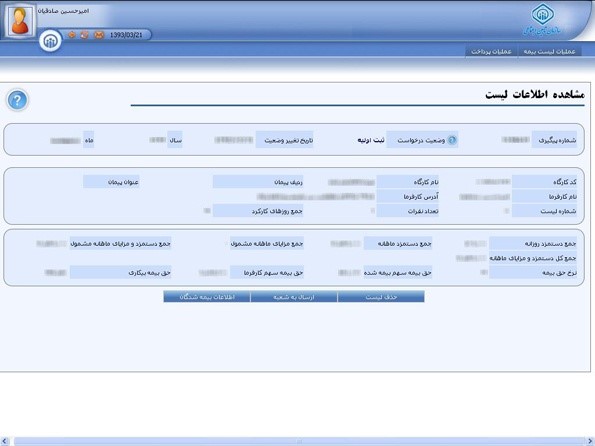Image resolution: width=595 pixels, height=446 pixels.
Task: Click the scrollbar left arrow
Action: click(5, 441)
